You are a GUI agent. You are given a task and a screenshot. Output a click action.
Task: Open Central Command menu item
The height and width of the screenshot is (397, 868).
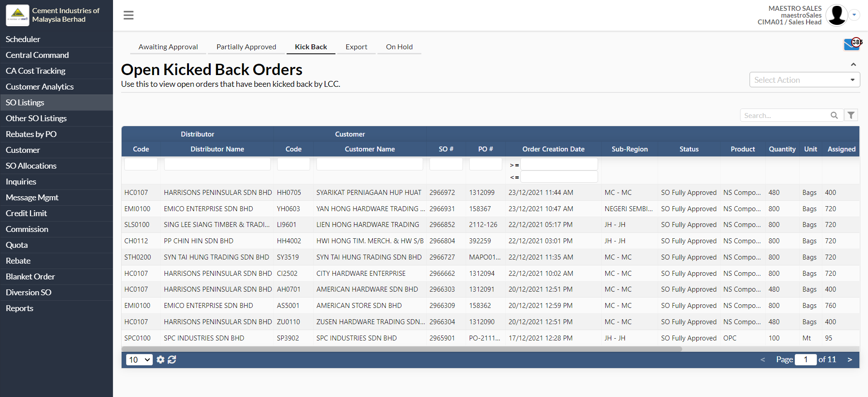click(x=57, y=55)
